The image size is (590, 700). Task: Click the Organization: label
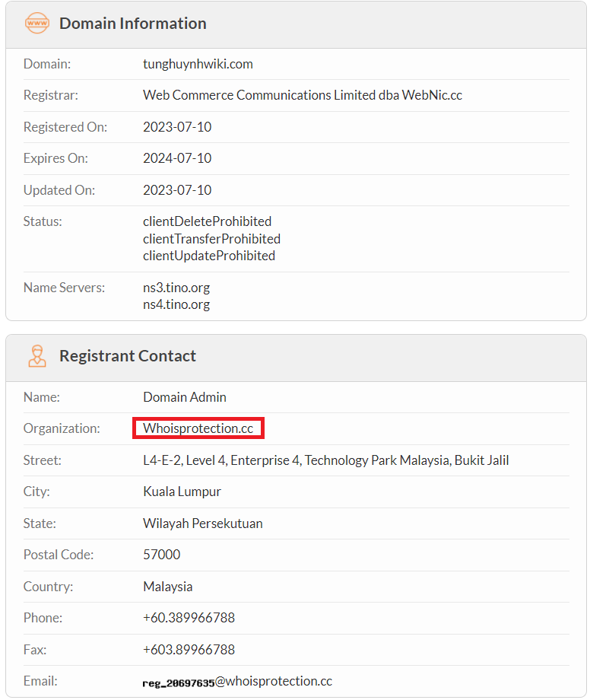(62, 428)
